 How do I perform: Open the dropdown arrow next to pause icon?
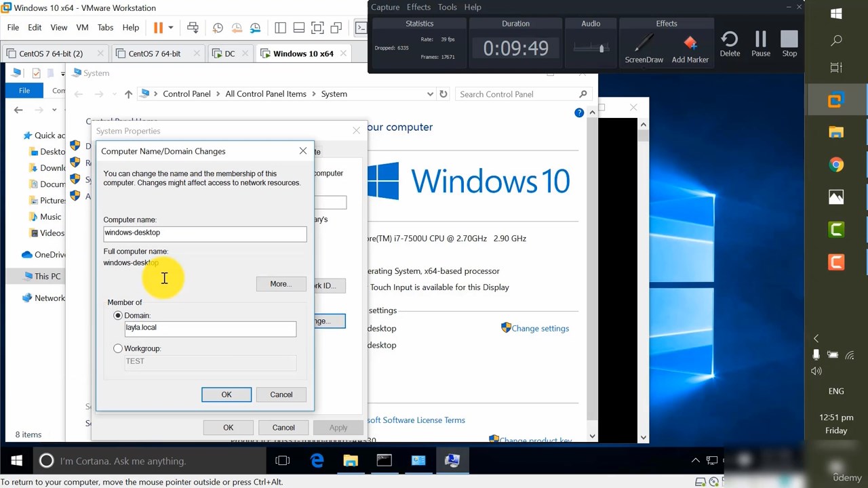171,28
